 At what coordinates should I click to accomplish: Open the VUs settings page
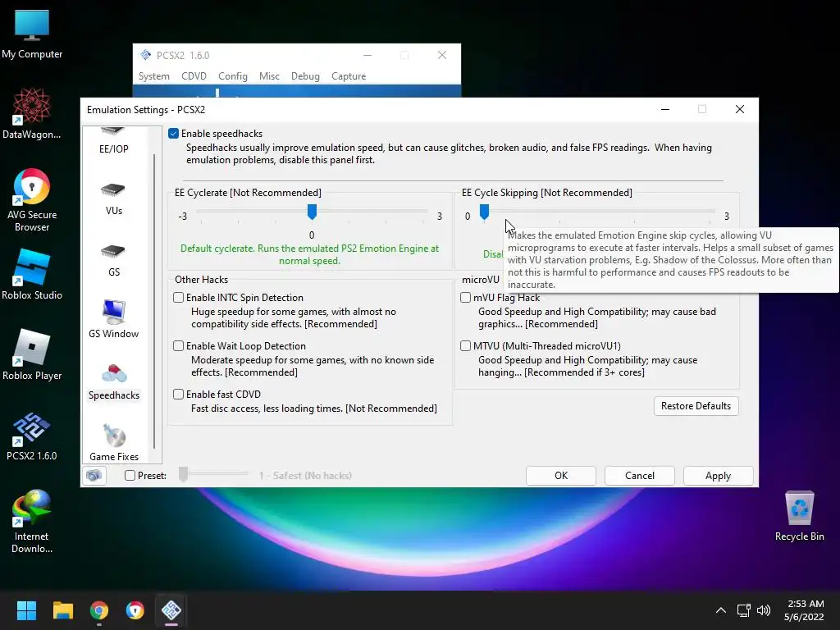(113, 199)
